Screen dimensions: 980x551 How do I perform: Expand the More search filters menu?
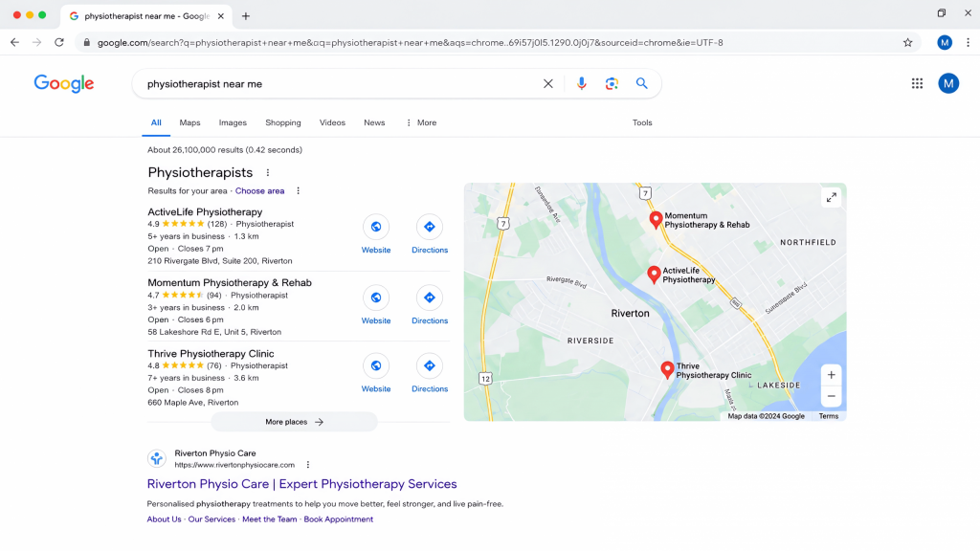[x=421, y=122]
